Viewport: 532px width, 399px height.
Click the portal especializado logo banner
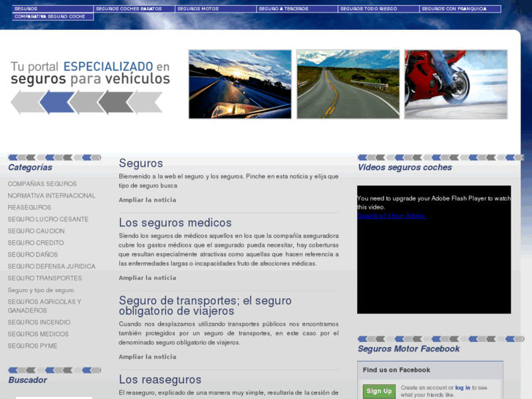(x=90, y=87)
